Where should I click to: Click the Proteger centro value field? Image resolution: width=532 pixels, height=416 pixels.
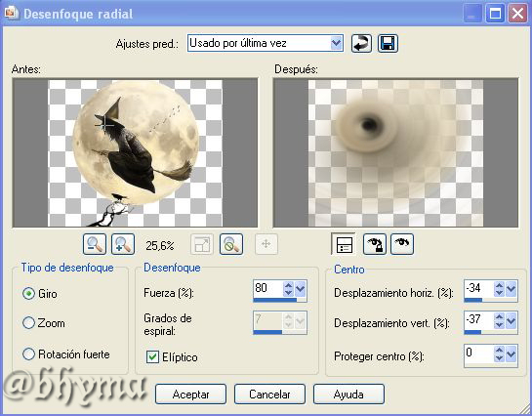pyautogui.click(x=478, y=354)
